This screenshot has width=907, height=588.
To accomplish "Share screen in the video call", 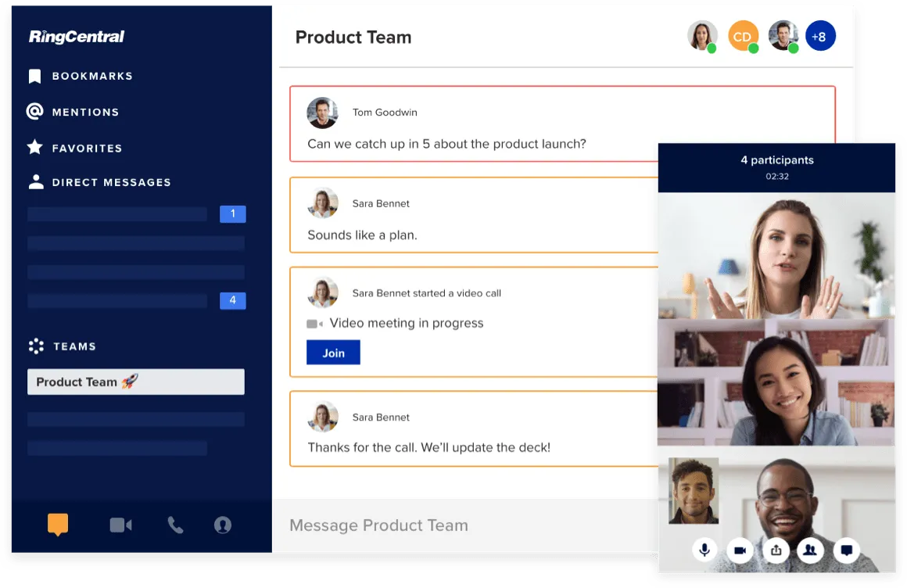I will point(776,550).
